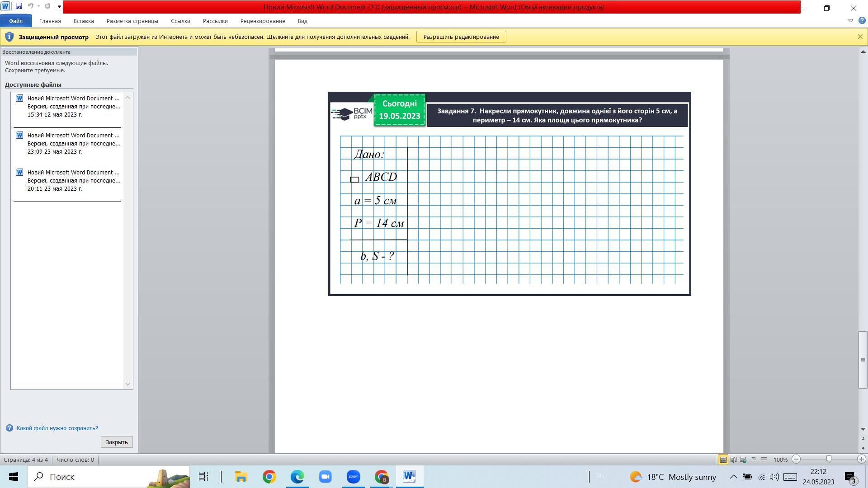Expand the ribbon with the chevron arrow
This screenshot has height=488, width=868.
click(850, 21)
